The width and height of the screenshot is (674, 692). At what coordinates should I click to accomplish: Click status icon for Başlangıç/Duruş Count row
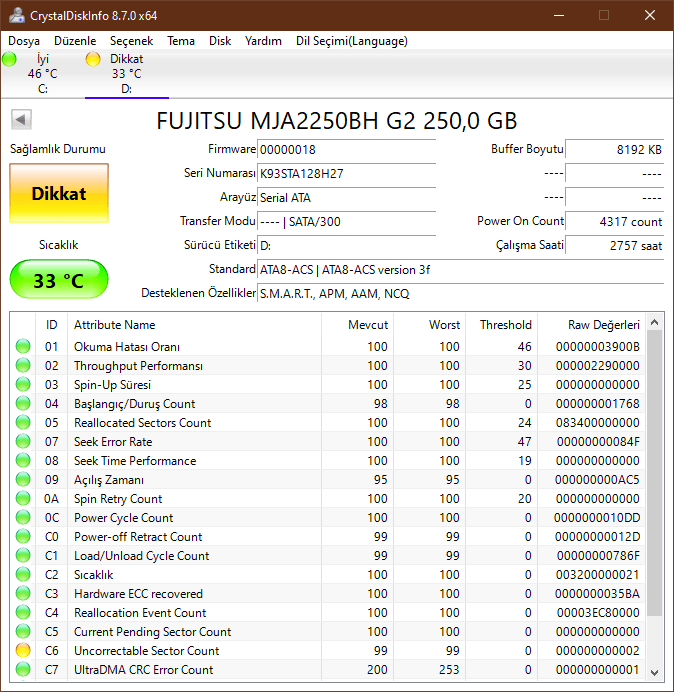point(23,403)
